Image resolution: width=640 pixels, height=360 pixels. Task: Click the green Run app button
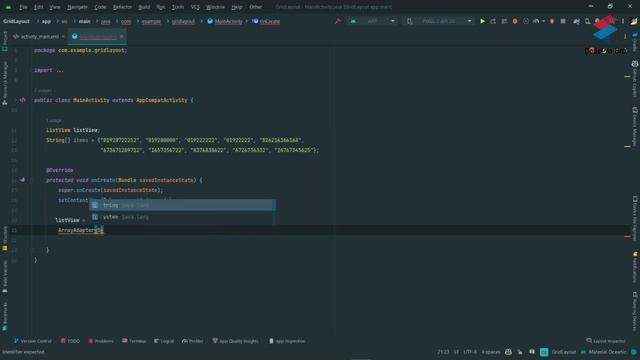point(482,21)
